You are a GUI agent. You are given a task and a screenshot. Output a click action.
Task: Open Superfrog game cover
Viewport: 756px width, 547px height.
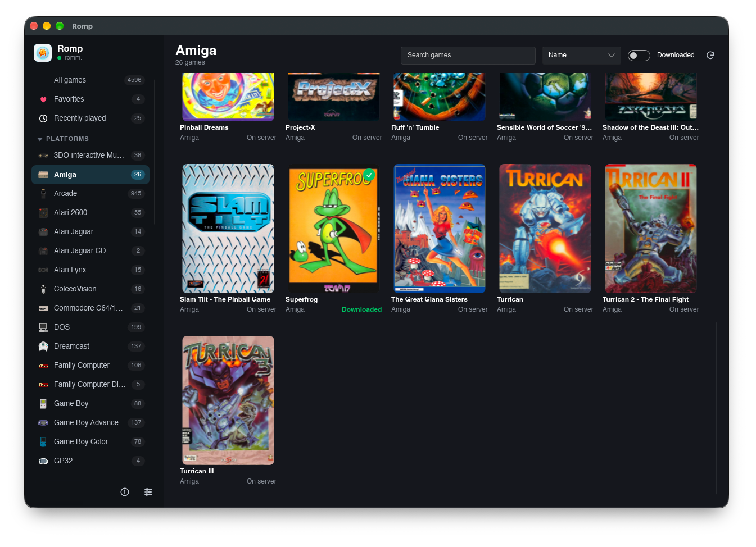[x=334, y=229]
